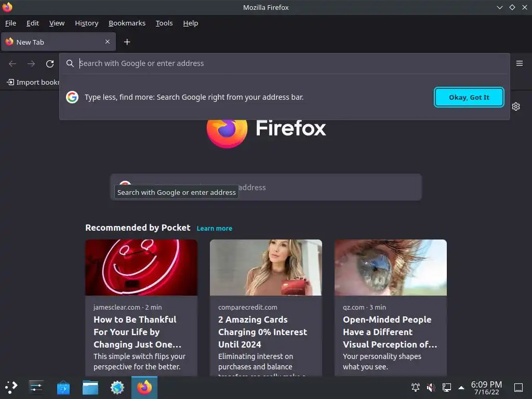
Task: Open the notifications bell in system tray
Action: coord(415,387)
